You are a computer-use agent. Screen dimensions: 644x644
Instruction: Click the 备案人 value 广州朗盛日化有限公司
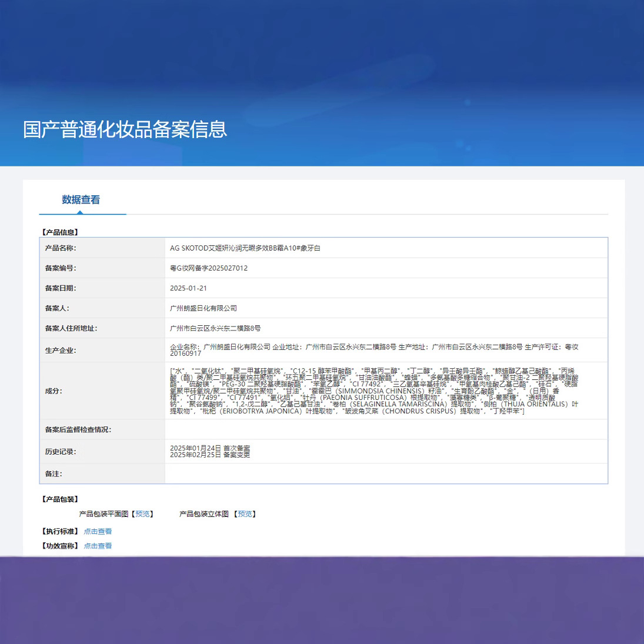pos(203,308)
